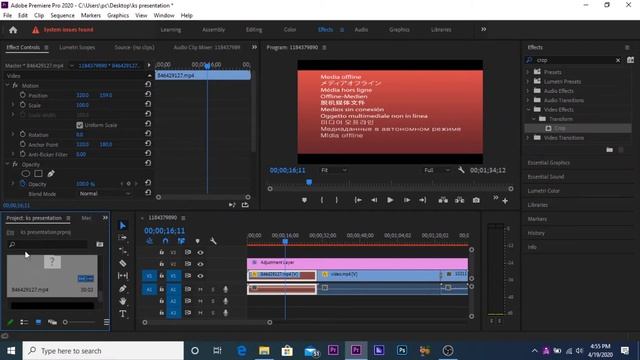This screenshot has height=360, width=640.
Task: Open the Program monitor wrench settings
Action: point(461,170)
